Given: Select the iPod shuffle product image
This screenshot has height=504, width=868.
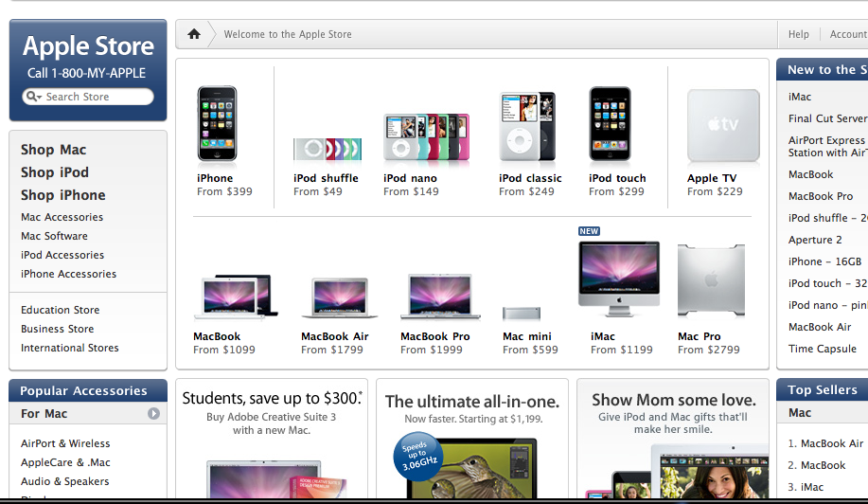Looking at the screenshot, I should (x=328, y=149).
